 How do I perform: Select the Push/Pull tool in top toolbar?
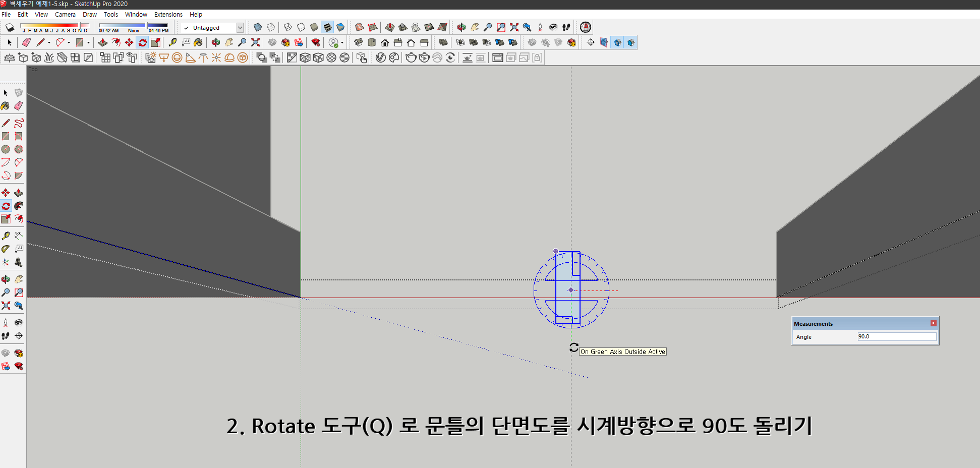tap(103, 42)
